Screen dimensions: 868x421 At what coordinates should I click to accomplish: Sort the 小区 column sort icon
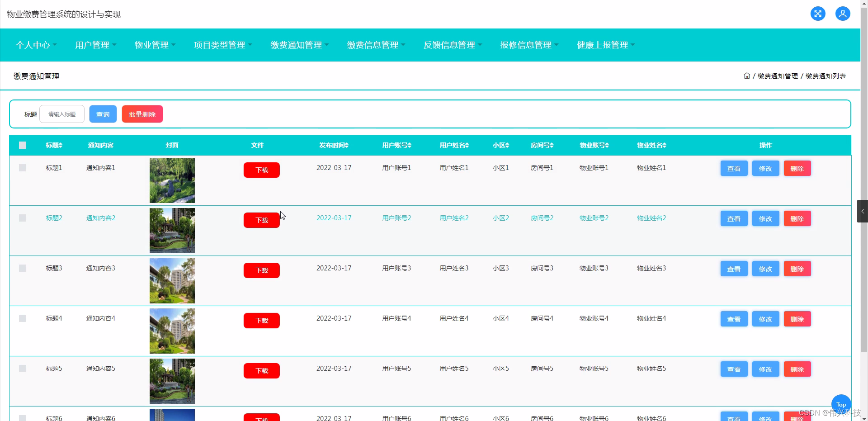[x=507, y=145]
